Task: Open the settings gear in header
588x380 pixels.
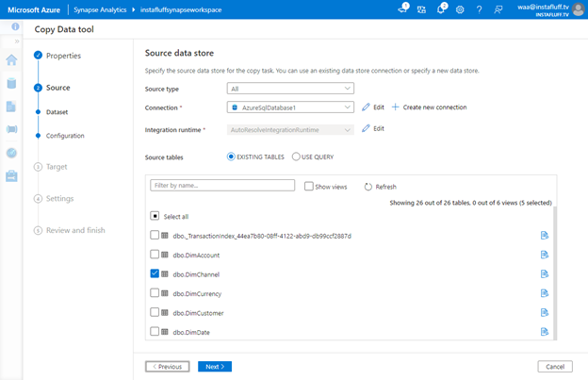Action: pos(460,9)
